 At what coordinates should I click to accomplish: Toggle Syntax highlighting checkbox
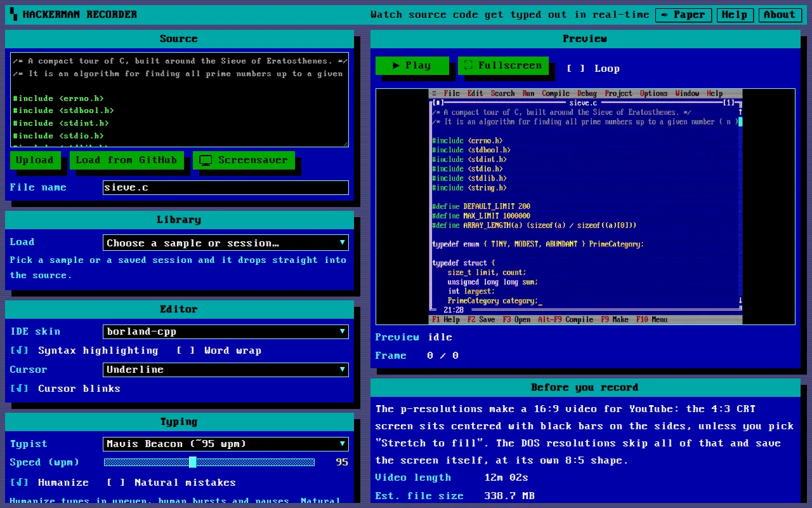click(x=20, y=351)
